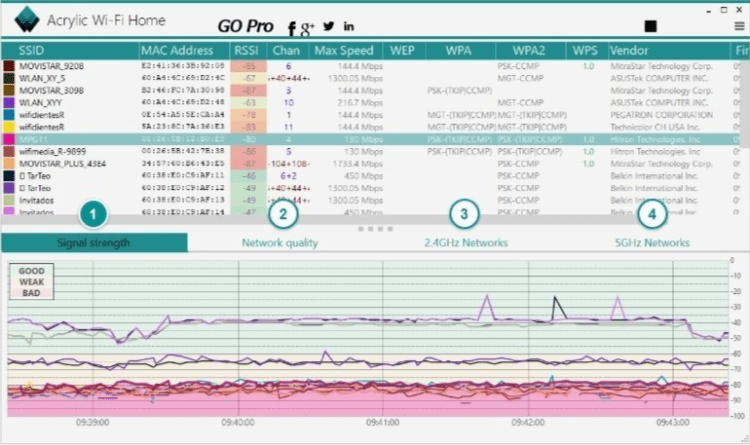Click the LinkedIn icon

pos(349,26)
